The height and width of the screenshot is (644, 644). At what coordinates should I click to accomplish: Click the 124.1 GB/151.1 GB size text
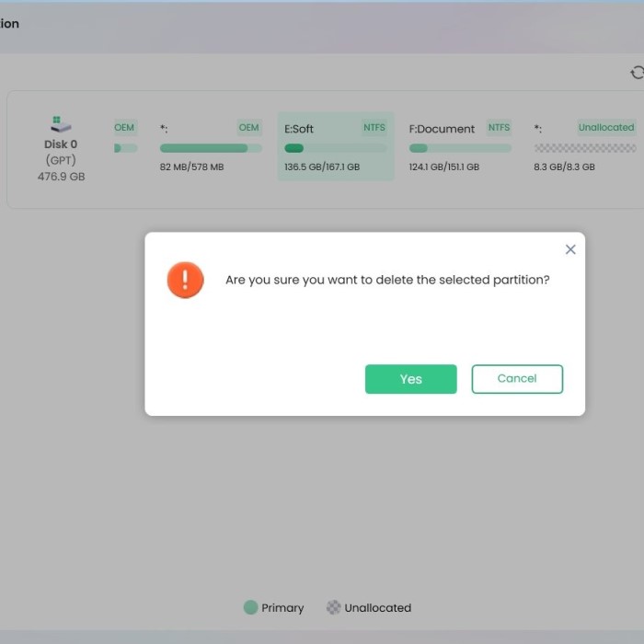pos(444,167)
